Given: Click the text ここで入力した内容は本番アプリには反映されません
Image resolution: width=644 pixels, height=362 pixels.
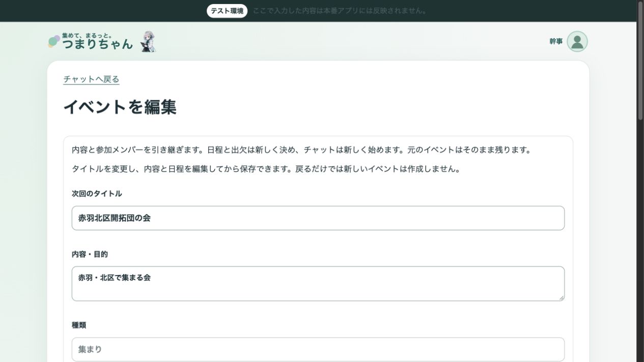Looking at the screenshot, I should (340, 11).
